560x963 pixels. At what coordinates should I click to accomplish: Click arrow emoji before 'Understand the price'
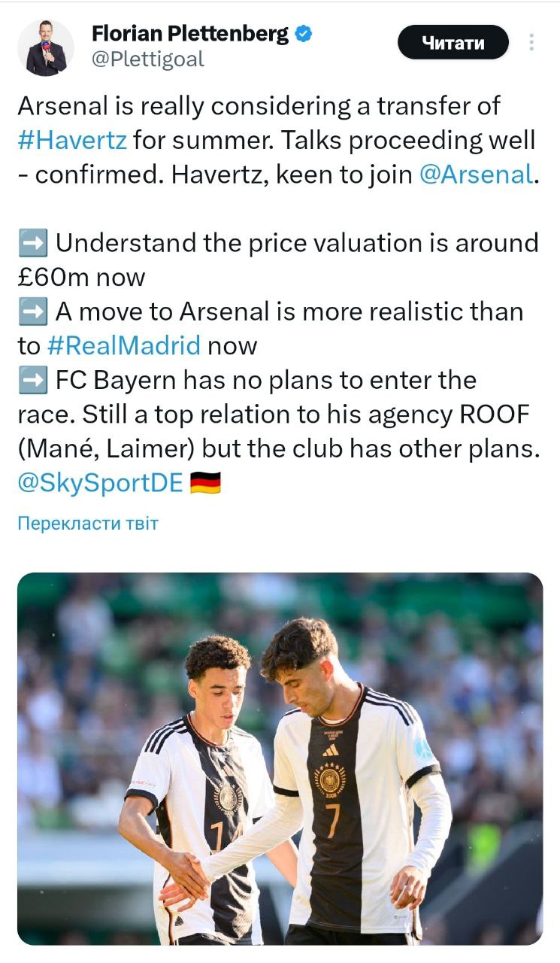click(32, 243)
